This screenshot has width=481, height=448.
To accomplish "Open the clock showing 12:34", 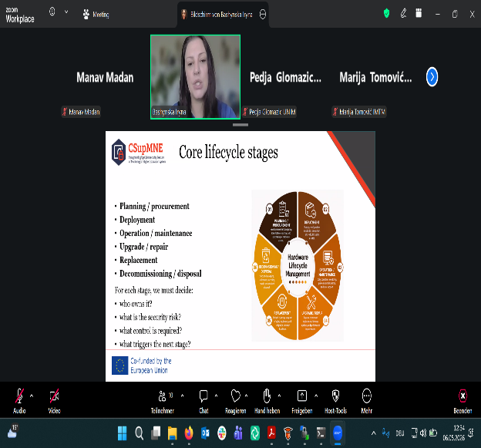I will click(455, 433).
